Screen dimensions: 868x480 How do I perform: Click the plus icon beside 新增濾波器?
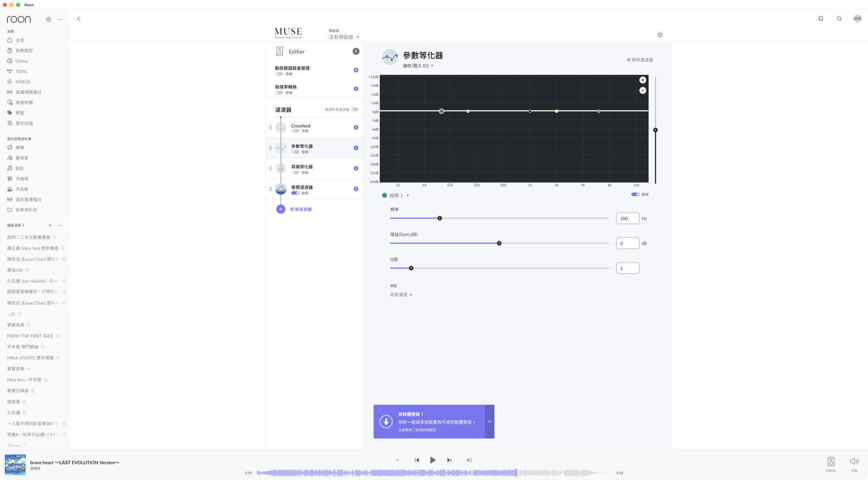[x=280, y=209]
